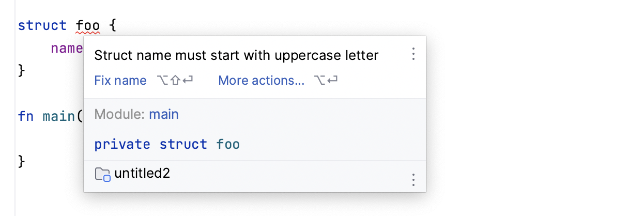Click the untitled2 project name
Image resolution: width=644 pixels, height=216 pixels.
point(142,174)
